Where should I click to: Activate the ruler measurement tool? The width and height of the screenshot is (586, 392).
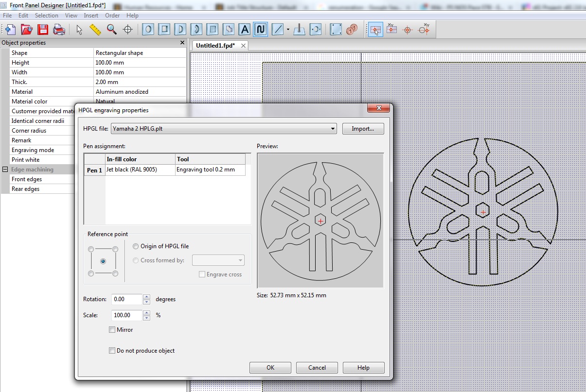94,29
